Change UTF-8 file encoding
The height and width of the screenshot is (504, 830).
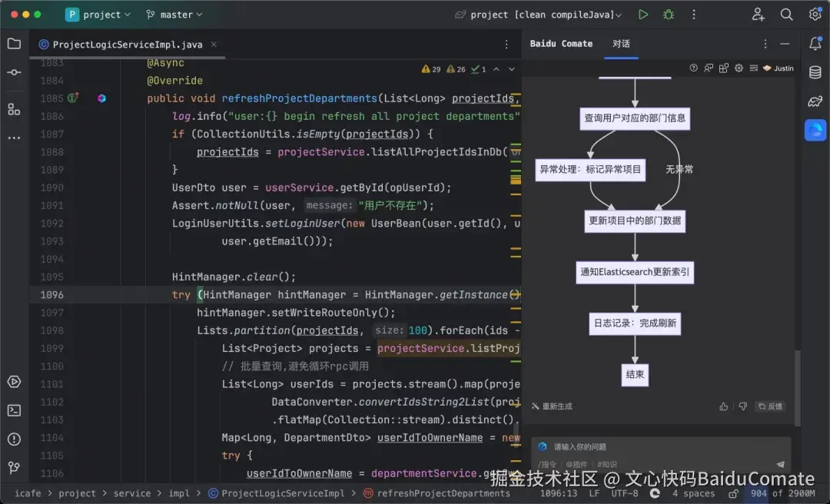[625, 493]
